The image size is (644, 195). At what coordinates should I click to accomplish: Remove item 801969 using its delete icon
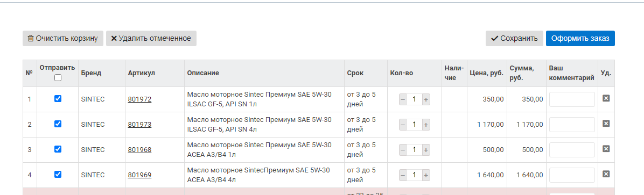point(606,174)
